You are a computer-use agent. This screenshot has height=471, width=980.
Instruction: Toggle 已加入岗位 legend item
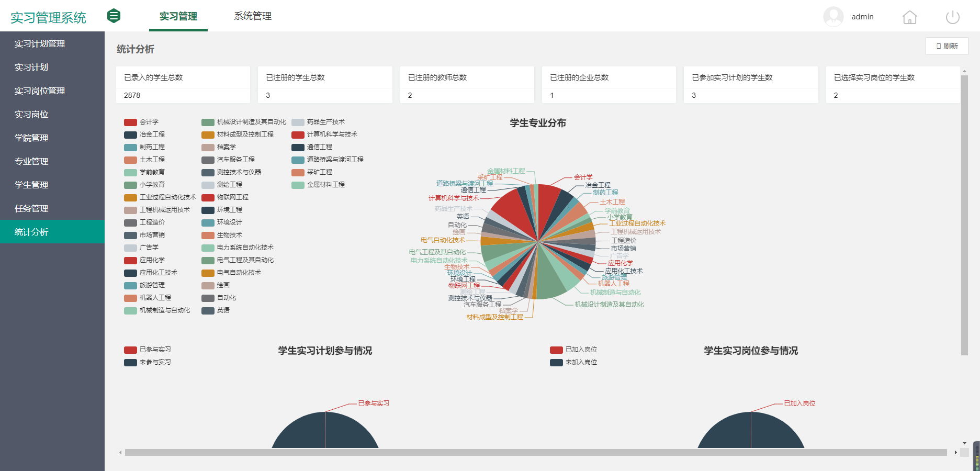point(573,350)
